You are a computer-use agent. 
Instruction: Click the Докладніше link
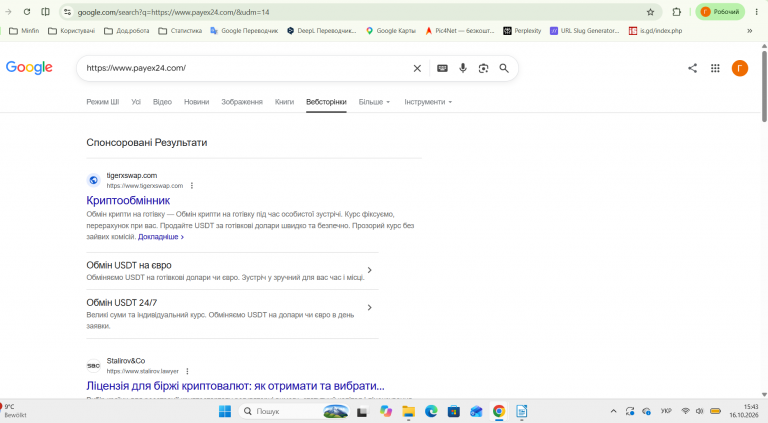tap(161, 236)
